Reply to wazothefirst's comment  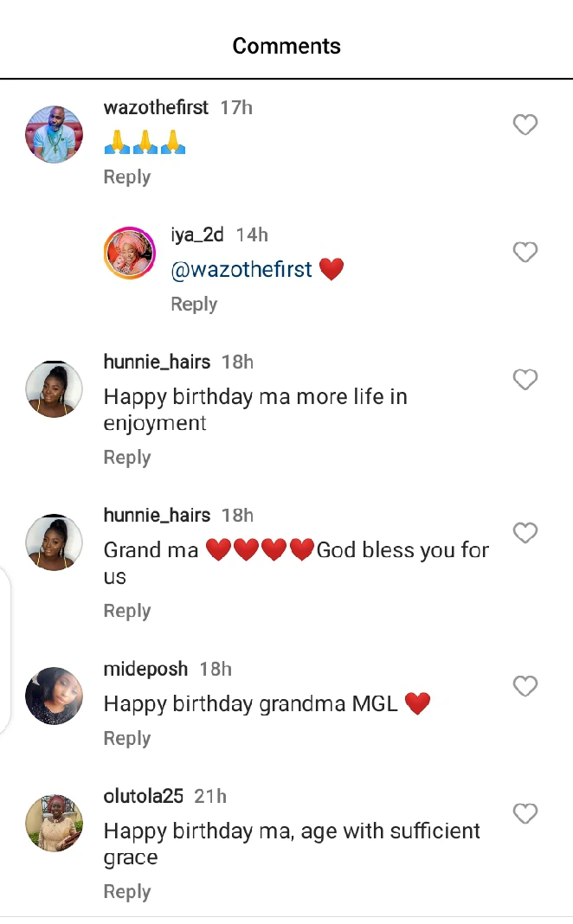pyautogui.click(x=127, y=177)
